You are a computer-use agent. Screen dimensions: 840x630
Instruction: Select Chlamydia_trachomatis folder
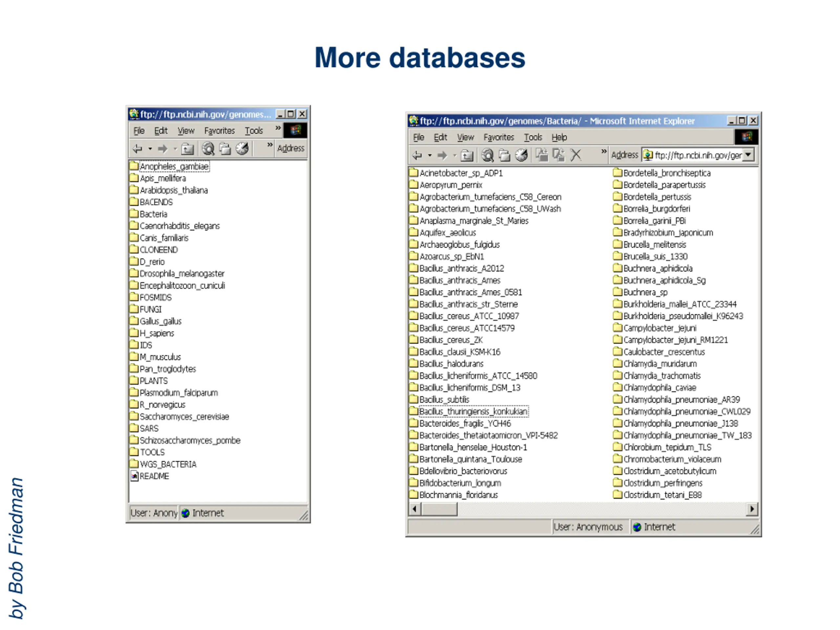point(657,376)
